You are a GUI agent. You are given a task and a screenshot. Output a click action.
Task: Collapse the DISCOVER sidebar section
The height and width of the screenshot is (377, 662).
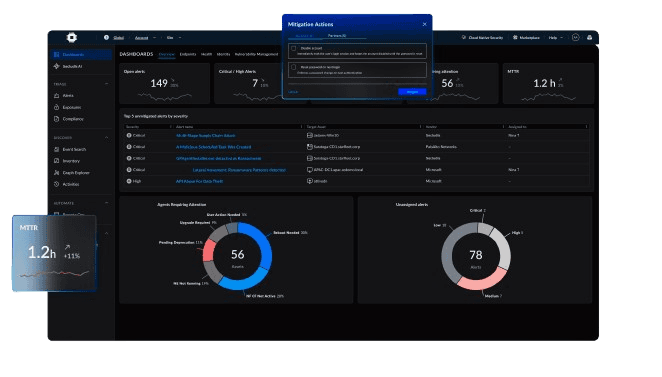click(x=106, y=138)
